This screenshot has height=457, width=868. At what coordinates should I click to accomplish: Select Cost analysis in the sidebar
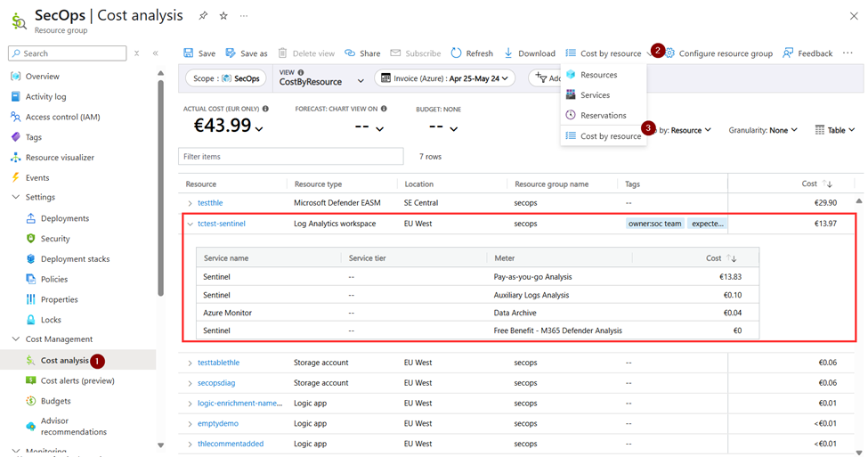pos(65,360)
